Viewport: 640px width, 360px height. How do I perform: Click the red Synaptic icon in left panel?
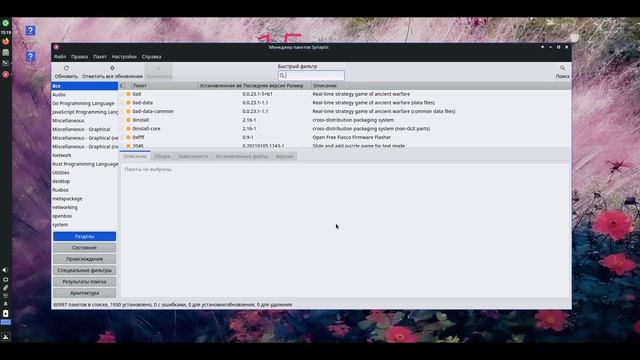(x=6, y=74)
